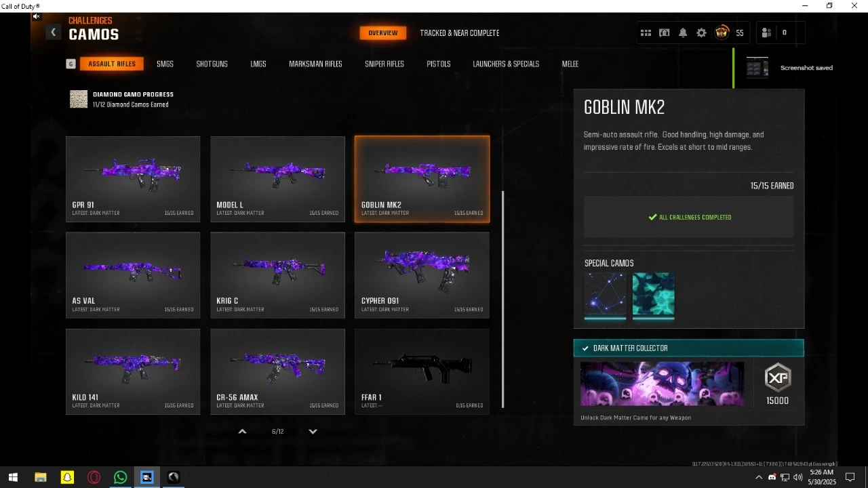The width and height of the screenshot is (868, 488).
Task: Open the grid menu icon
Action: coord(646,33)
